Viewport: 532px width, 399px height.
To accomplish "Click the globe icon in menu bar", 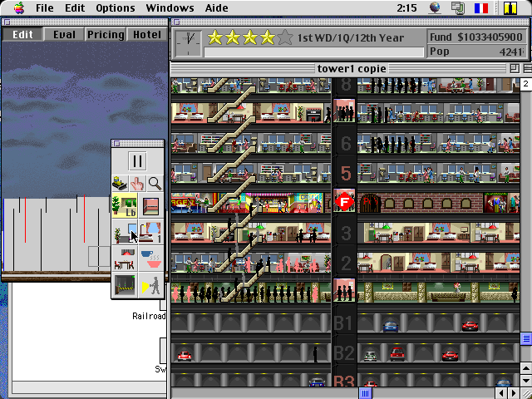I will point(435,7).
